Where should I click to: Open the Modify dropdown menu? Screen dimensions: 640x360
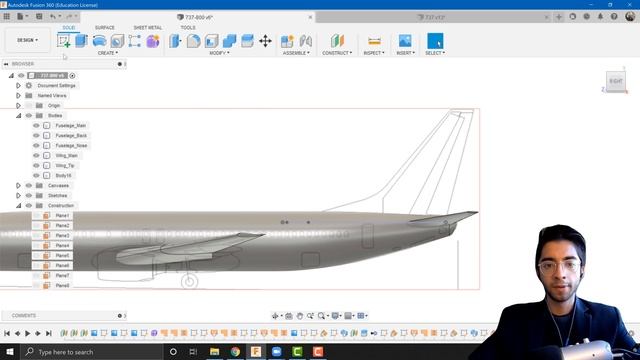[219, 53]
